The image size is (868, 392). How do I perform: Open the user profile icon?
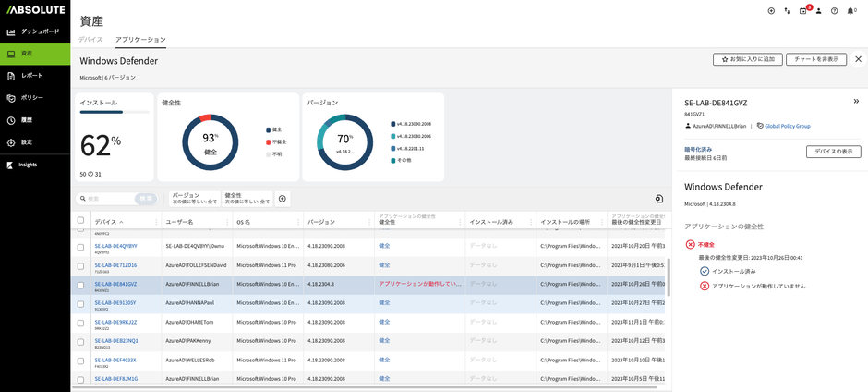(818, 11)
